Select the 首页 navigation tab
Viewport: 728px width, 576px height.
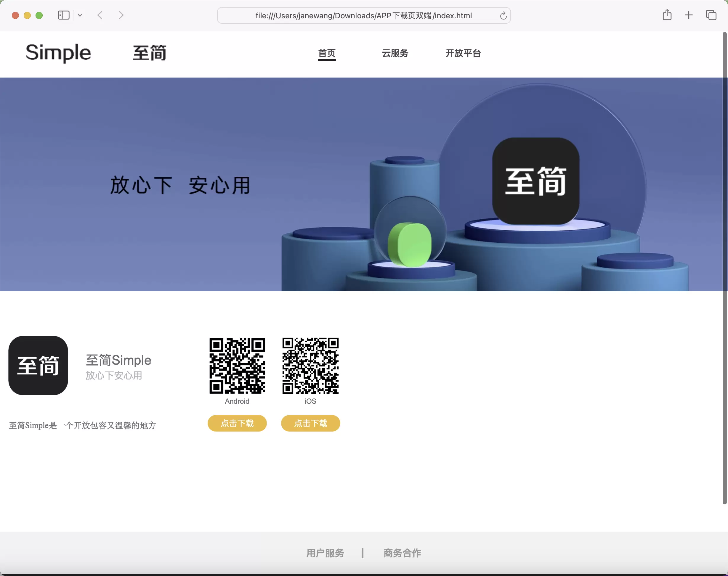point(327,53)
